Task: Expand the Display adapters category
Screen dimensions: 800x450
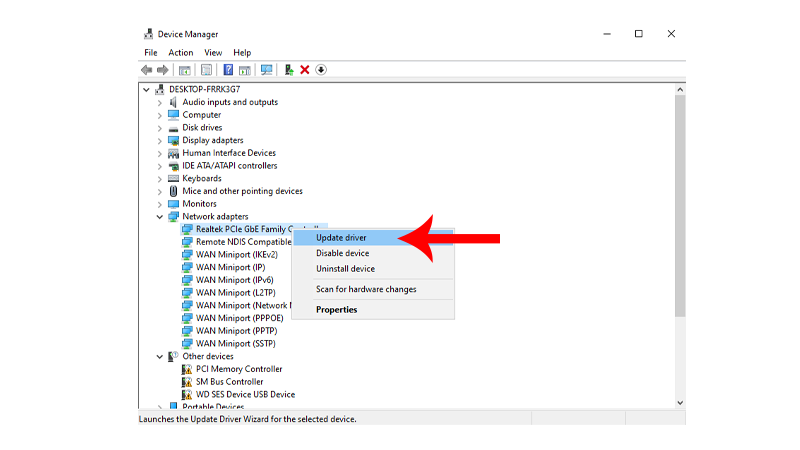Action: [x=160, y=141]
